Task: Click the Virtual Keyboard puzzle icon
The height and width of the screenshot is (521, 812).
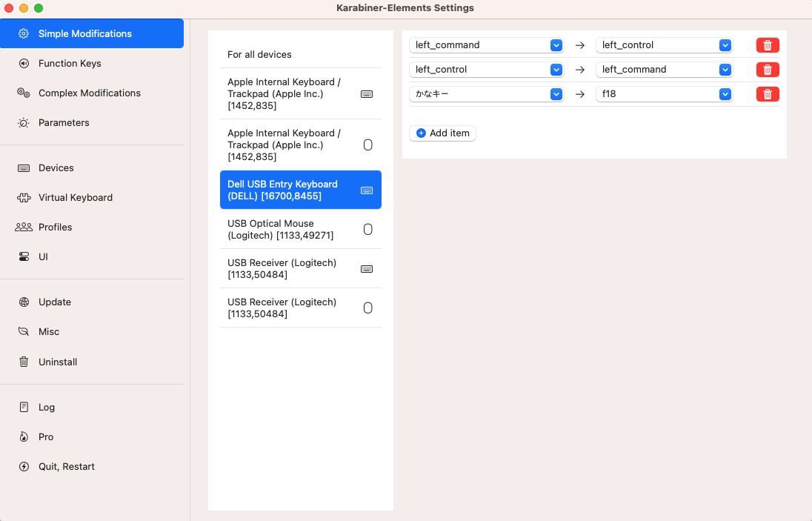Action: pos(24,197)
